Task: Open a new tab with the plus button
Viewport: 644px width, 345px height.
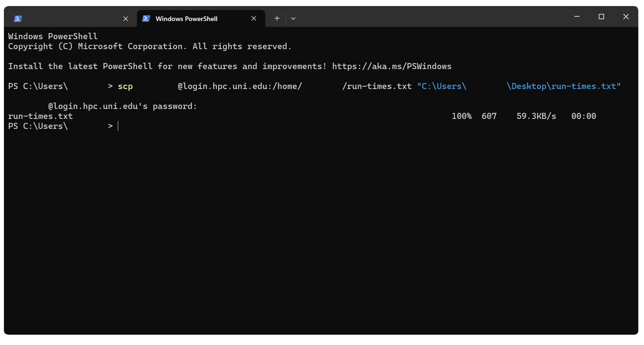Action: click(x=277, y=19)
